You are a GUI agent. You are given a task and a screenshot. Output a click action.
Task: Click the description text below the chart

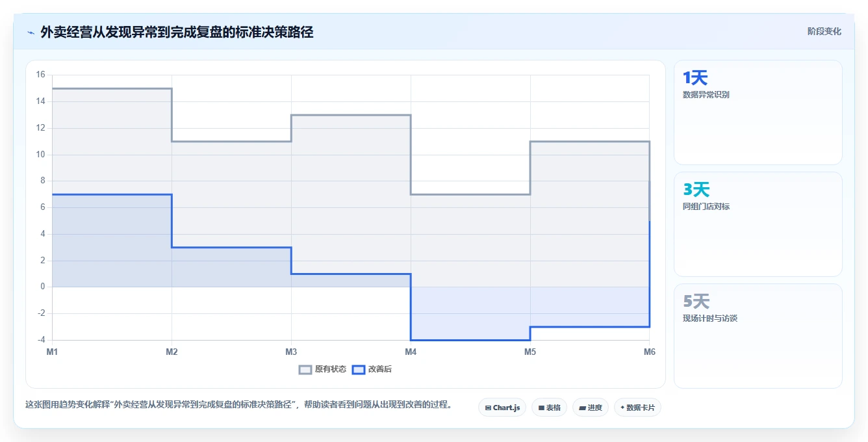coord(238,404)
